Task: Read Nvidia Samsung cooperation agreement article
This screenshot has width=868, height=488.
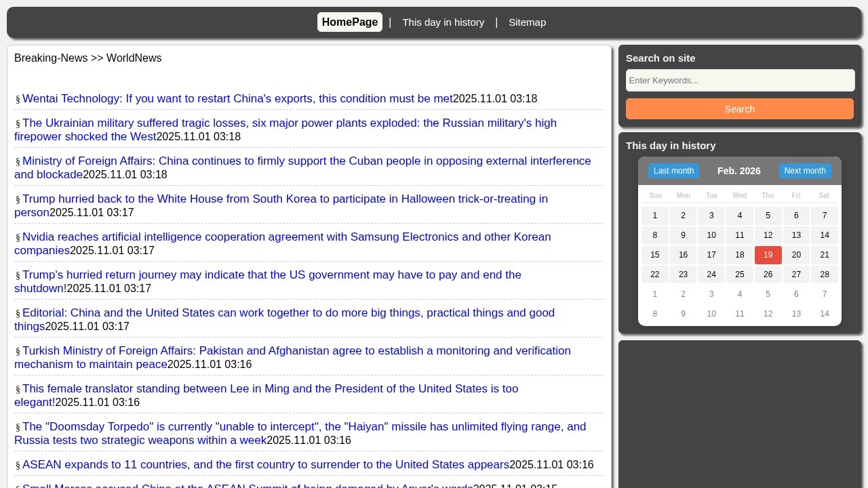Action: click(286, 237)
